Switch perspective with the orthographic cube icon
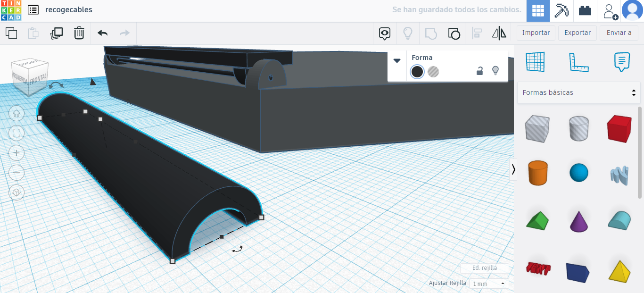The height and width of the screenshot is (293, 644). click(17, 193)
